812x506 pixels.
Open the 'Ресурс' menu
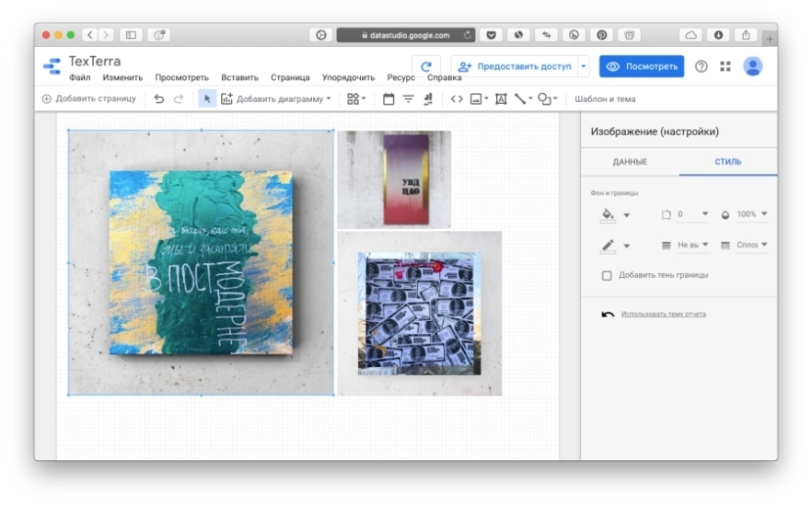[400, 77]
